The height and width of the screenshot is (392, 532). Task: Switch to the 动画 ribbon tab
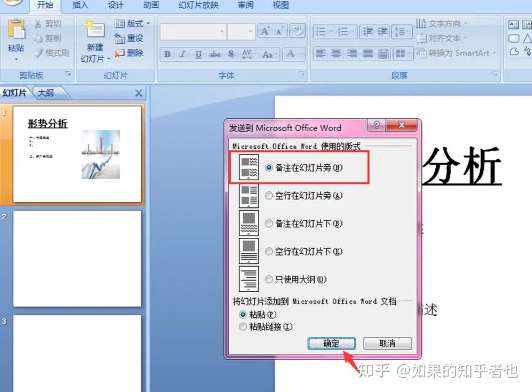[x=151, y=5]
